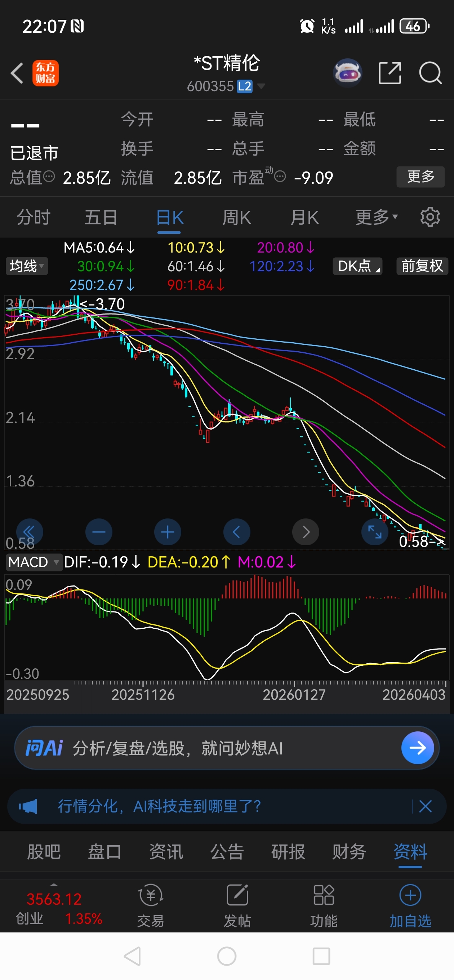Tap Android back navigation button

pyautogui.click(x=133, y=956)
